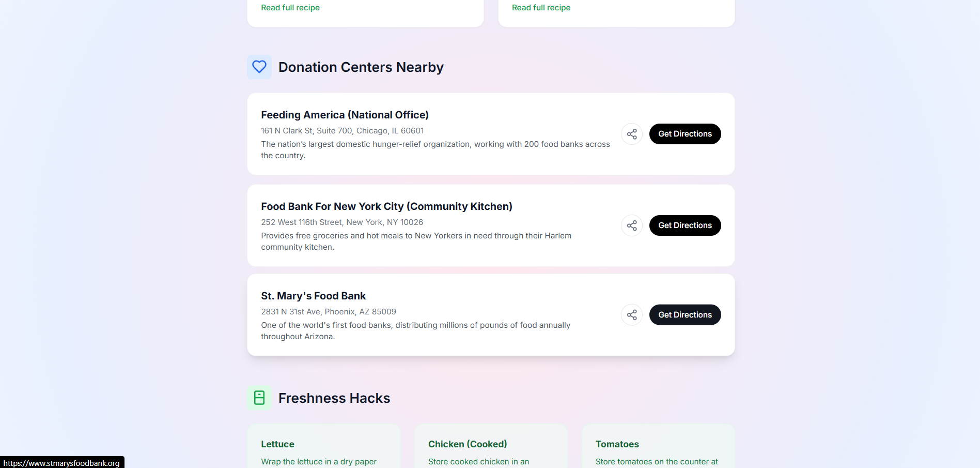Share the Feeding America listing
This screenshot has width=980, height=468.
click(631, 133)
